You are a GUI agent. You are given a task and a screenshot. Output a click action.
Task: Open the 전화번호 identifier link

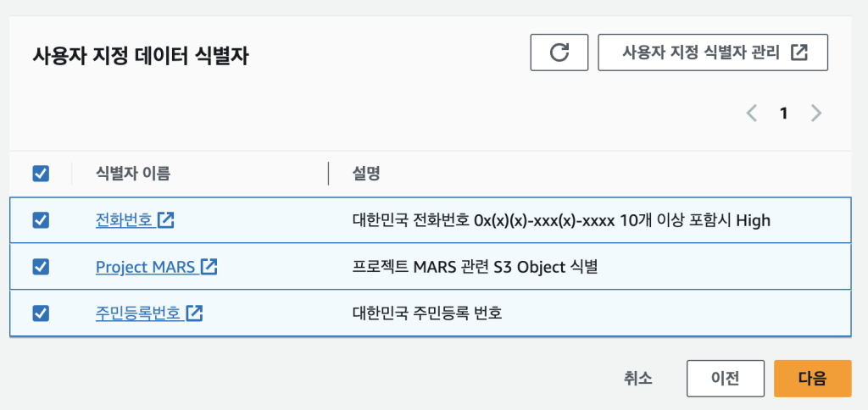[x=124, y=220]
